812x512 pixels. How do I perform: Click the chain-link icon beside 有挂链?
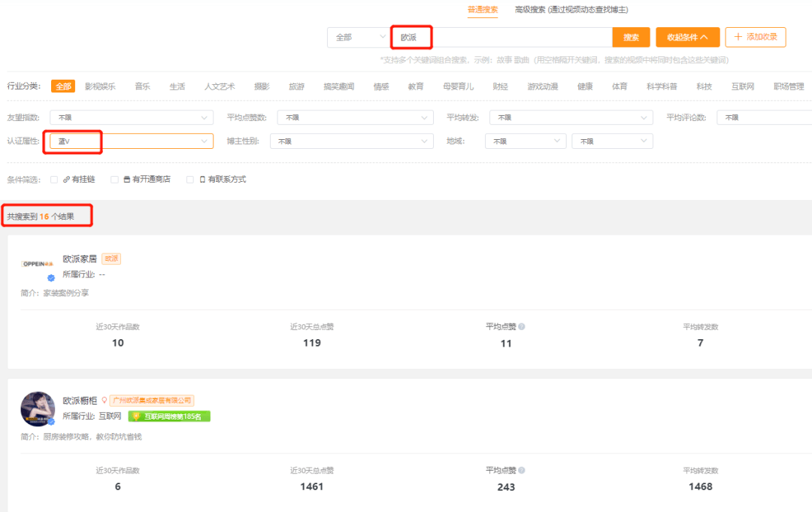click(67, 179)
